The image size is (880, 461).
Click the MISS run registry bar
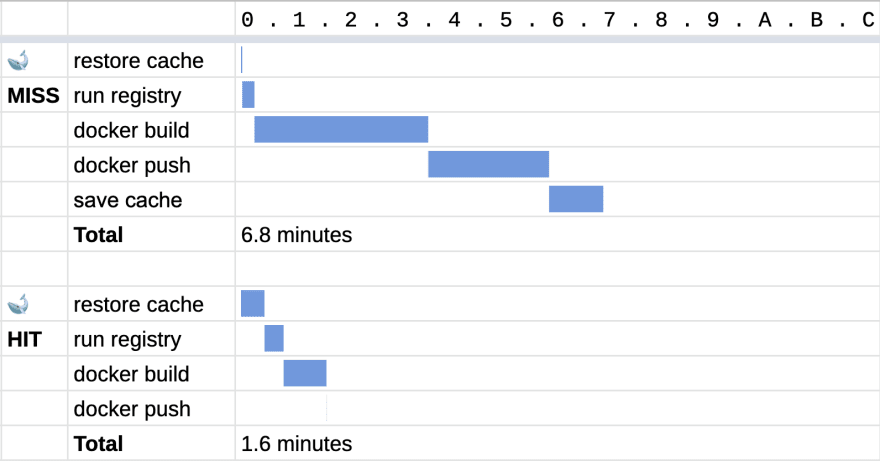(248, 95)
